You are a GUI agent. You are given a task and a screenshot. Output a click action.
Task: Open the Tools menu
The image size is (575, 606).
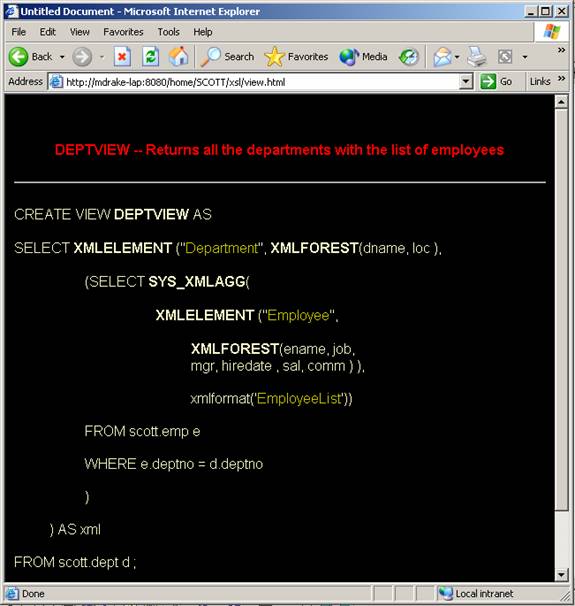click(x=168, y=32)
